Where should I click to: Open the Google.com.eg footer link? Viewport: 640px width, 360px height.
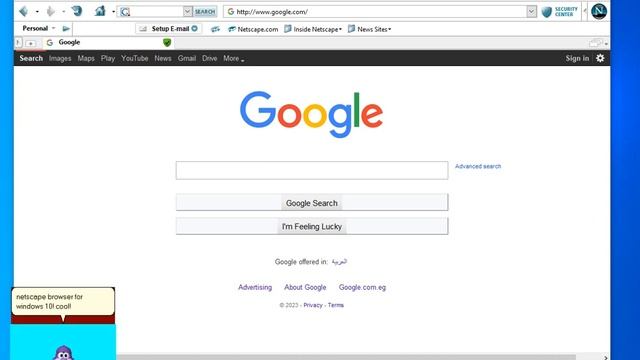point(362,287)
